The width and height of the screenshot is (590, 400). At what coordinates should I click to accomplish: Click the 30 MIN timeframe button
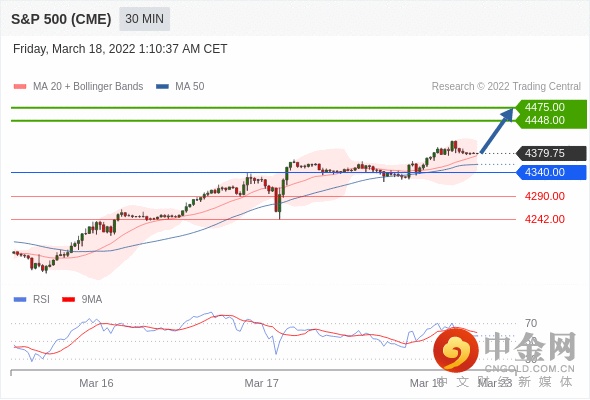(x=144, y=19)
